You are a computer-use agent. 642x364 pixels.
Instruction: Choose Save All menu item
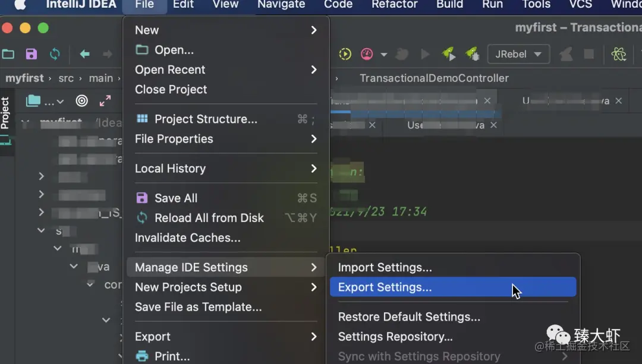[x=226, y=198]
